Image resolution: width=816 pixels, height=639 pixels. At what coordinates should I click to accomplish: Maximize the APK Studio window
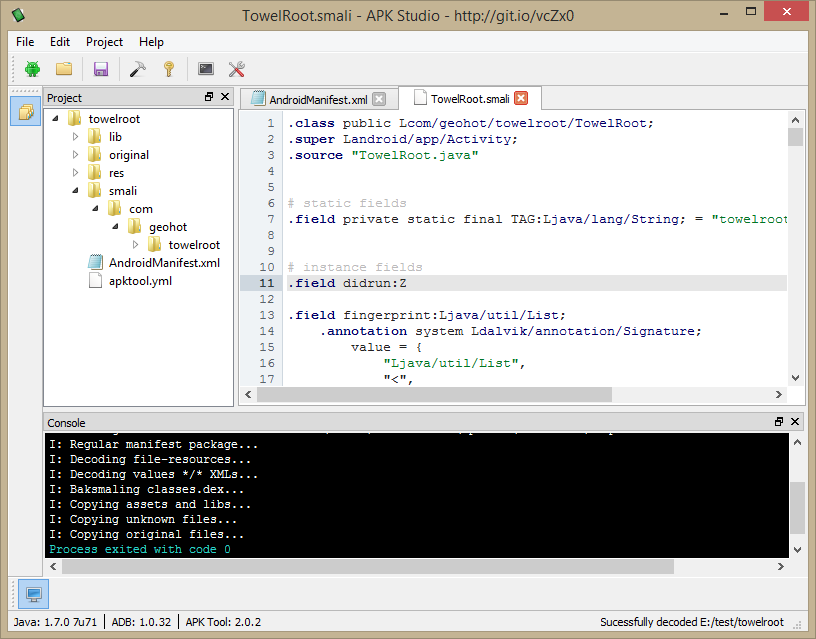pos(750,11)
